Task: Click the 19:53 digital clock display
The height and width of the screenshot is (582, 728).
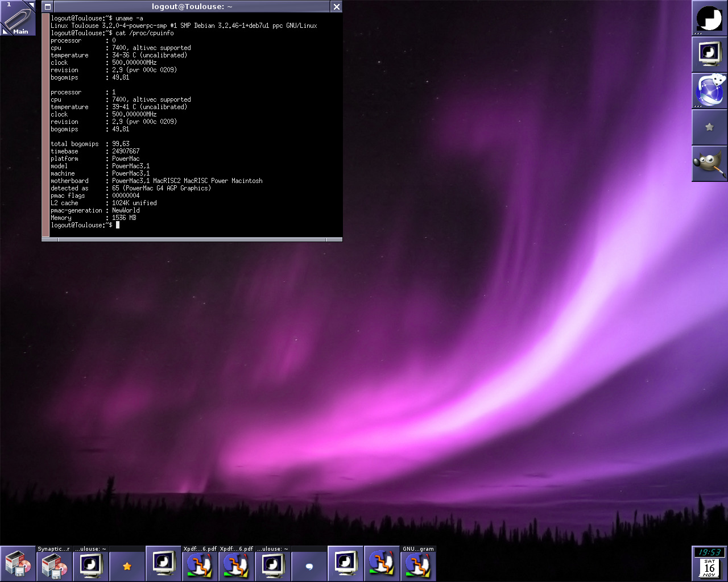Action: [x=709, y=552]
